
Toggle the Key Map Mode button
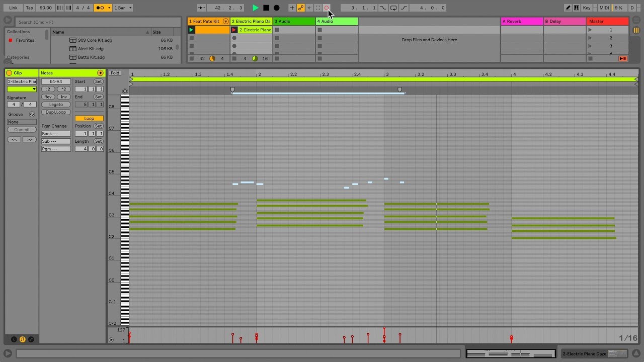tap(587, 8)
